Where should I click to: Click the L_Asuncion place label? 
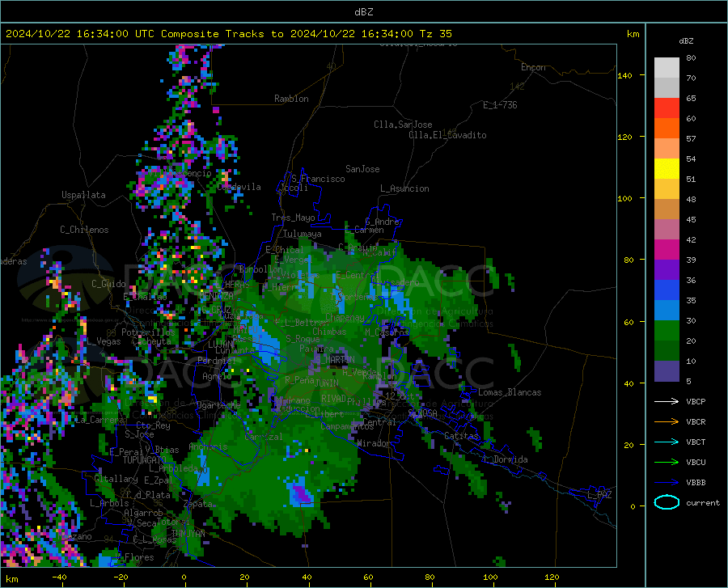(404, 188)
